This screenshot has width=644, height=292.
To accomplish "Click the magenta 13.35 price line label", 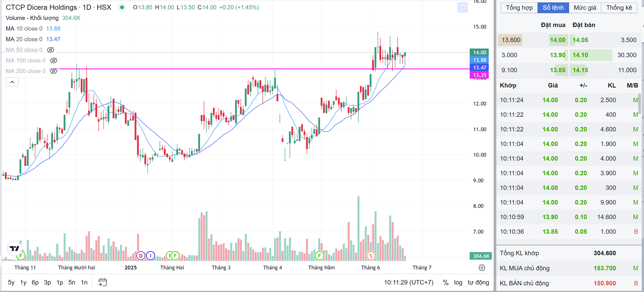I will [479, 75].
